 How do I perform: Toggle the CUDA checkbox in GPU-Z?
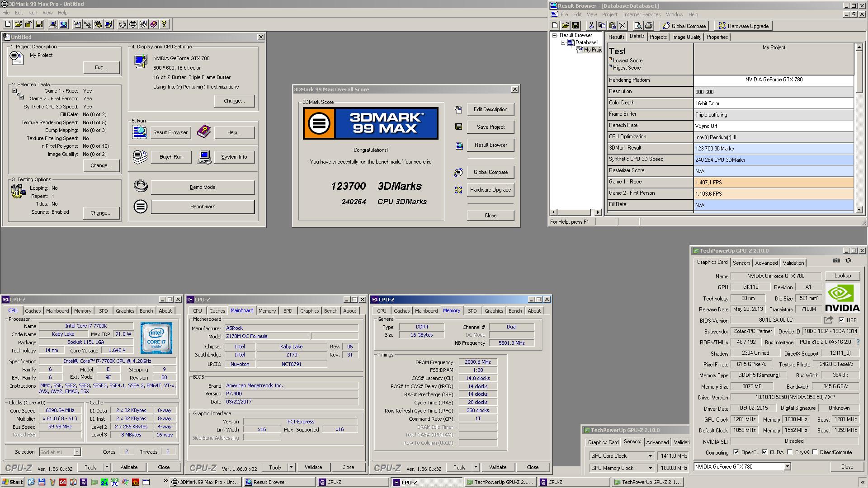tap(764, 452)
